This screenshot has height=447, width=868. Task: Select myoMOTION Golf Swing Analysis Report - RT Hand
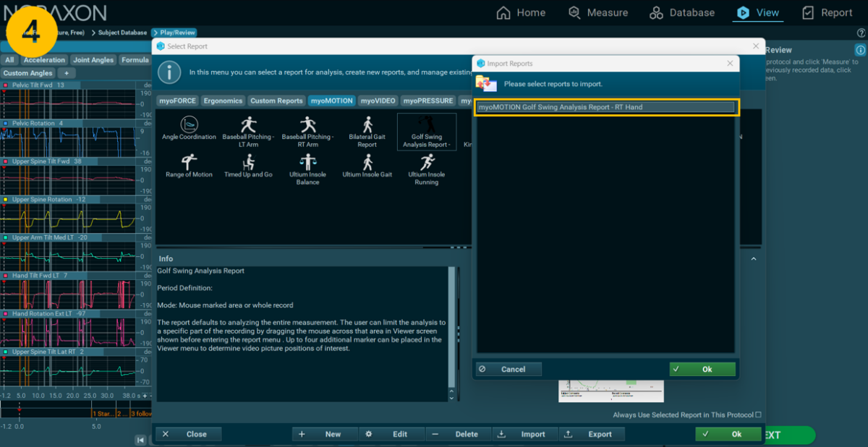[606, 107]
